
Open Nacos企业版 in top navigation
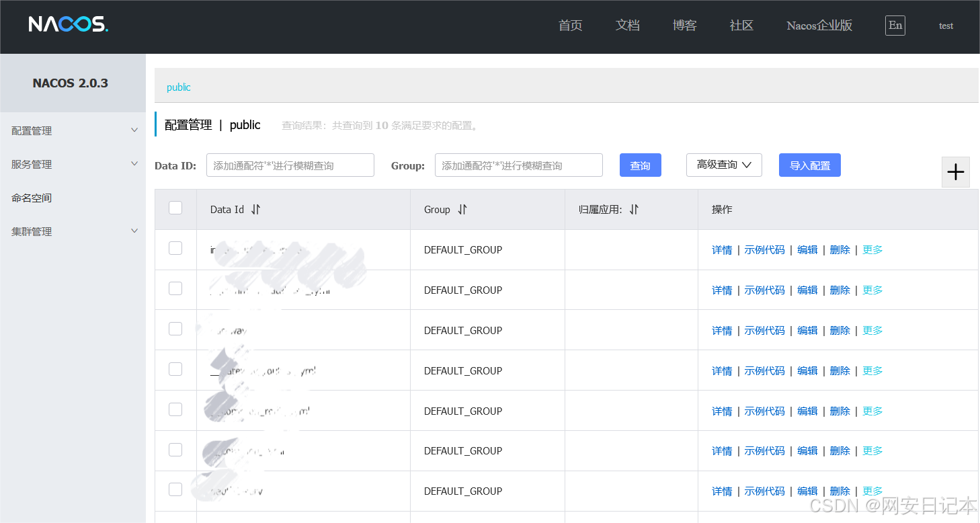[819, 26]
